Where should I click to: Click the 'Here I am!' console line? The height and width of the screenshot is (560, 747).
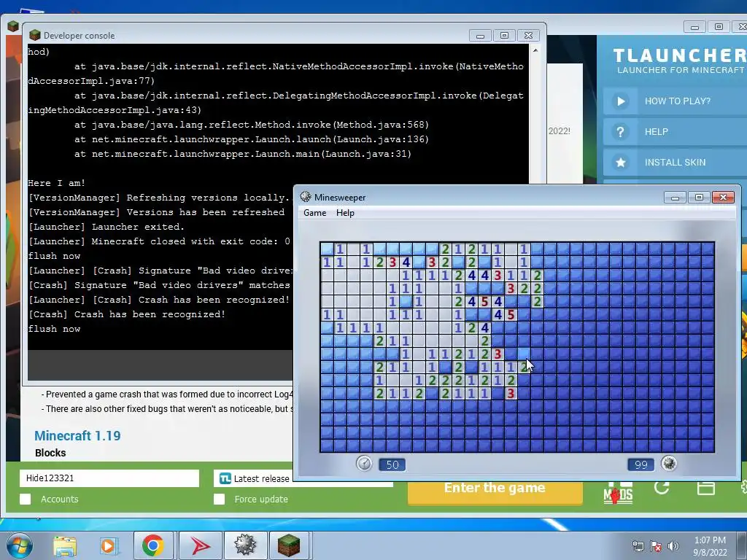point(56,183)
